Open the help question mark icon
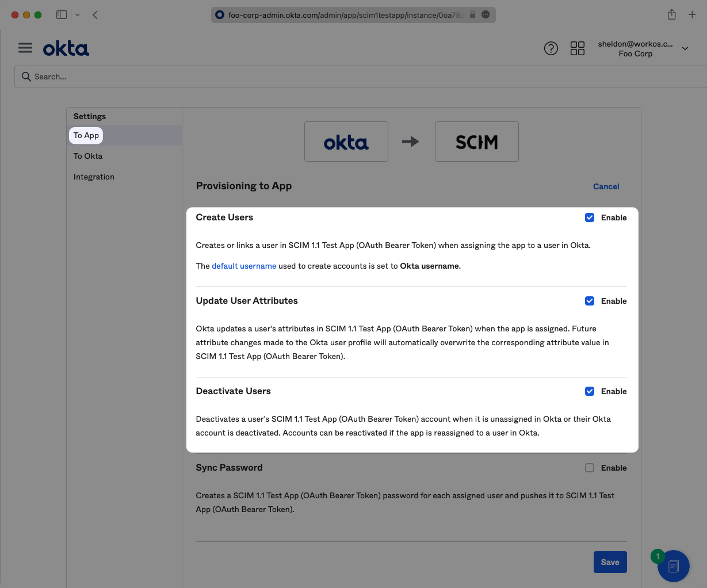This screenshot has width=707, height=588. 551,48
